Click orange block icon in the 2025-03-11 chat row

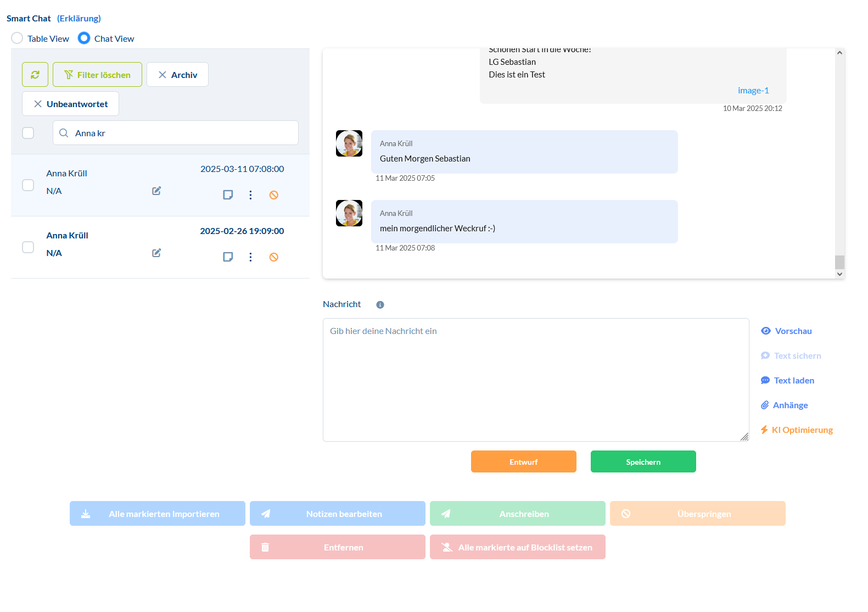[x=274, y=195]
